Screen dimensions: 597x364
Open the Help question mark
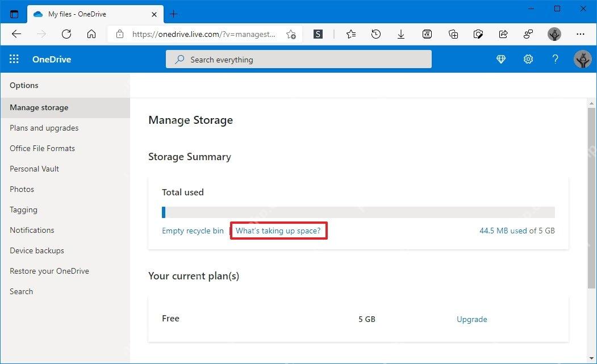[555, 59]
